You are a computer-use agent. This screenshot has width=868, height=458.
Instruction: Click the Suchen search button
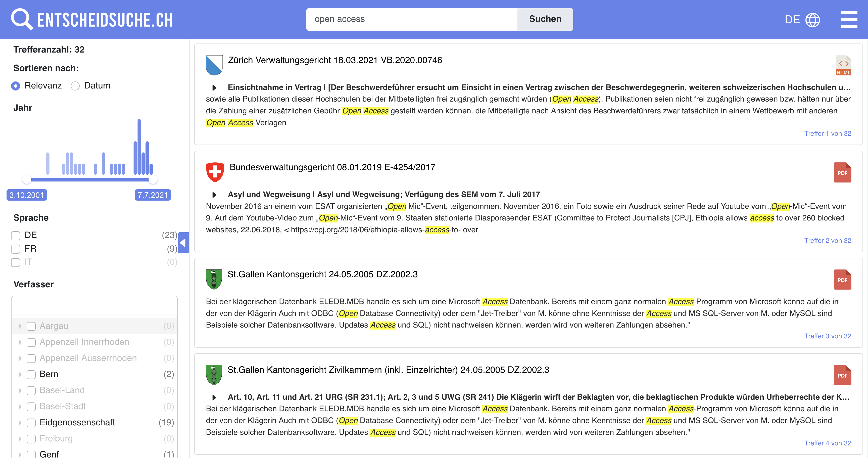pyautogui.click(x=545, y=19)
